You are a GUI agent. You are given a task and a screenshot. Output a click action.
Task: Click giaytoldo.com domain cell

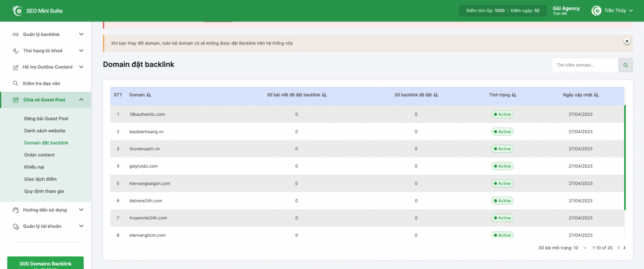click(143, 166)
